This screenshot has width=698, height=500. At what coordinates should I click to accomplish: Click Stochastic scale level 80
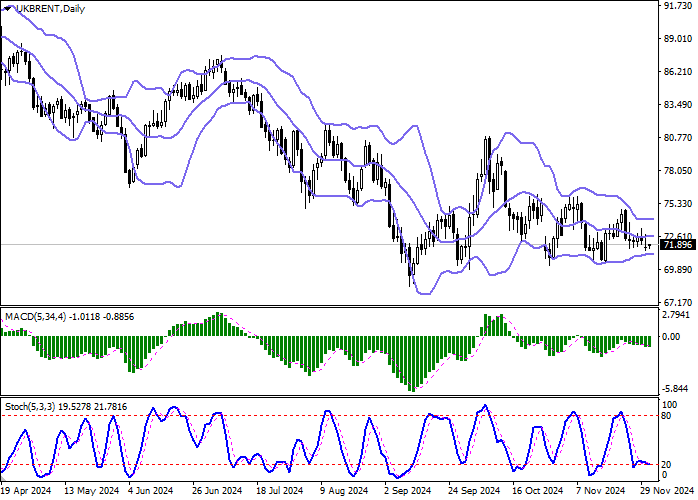pos(666,416)
